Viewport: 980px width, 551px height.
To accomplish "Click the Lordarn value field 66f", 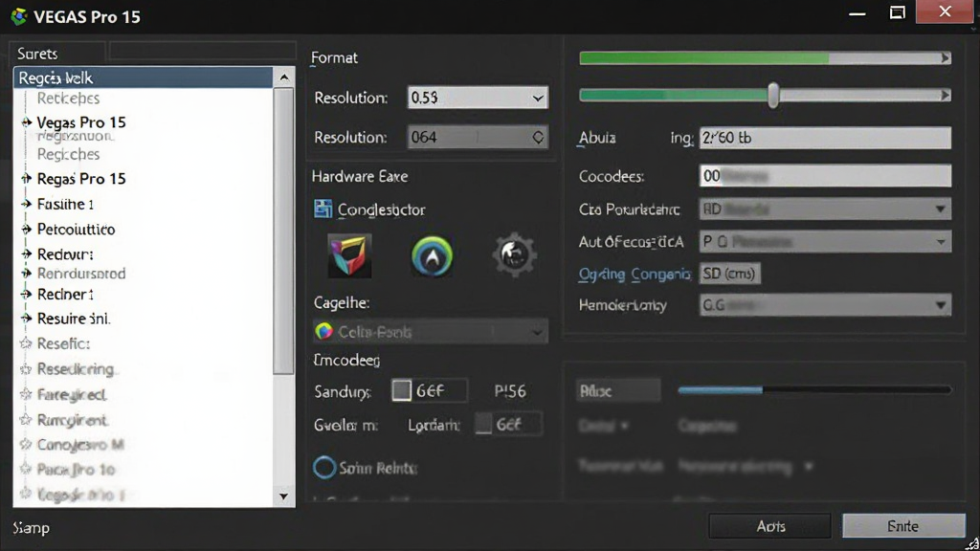I will point(517,424).
